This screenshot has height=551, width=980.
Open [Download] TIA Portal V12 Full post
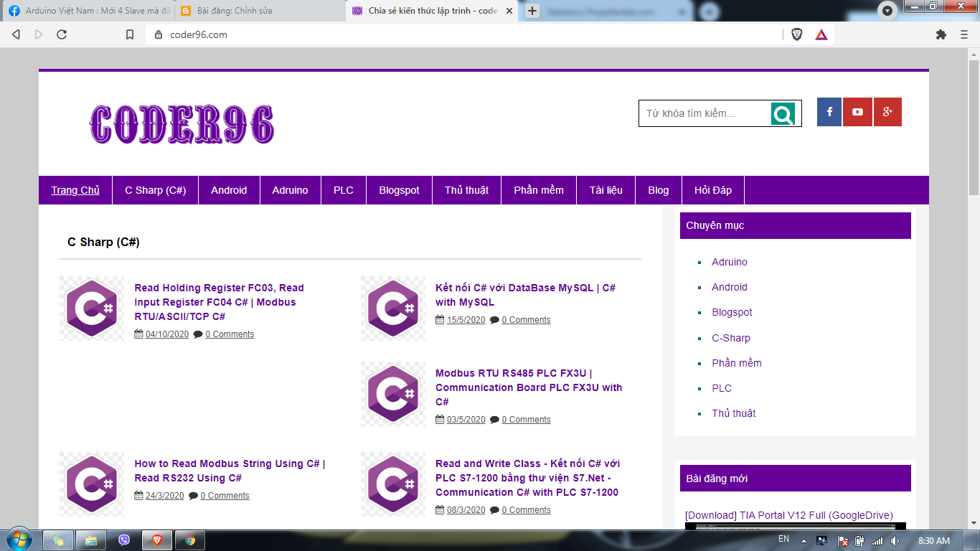tap(789, 515)
